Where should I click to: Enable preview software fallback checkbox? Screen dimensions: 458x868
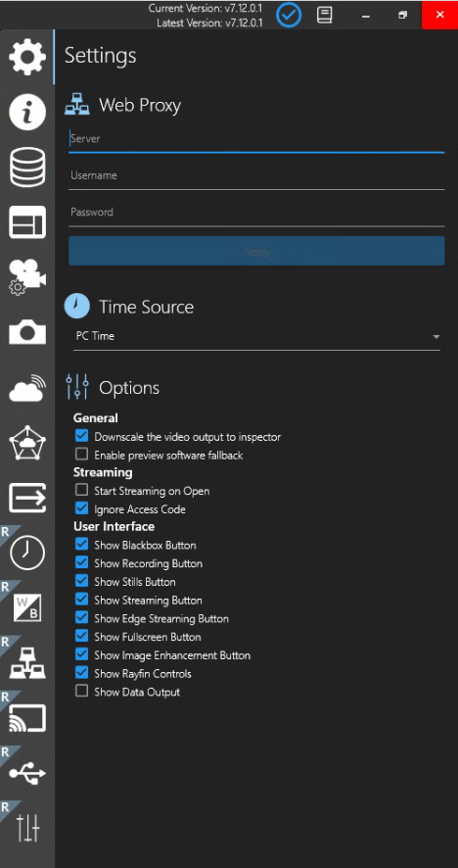(82, 455)
